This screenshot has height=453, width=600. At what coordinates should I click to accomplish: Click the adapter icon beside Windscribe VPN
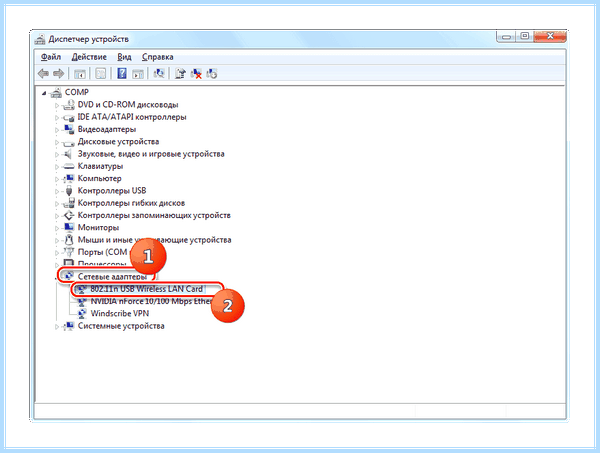tap(82, 314)
